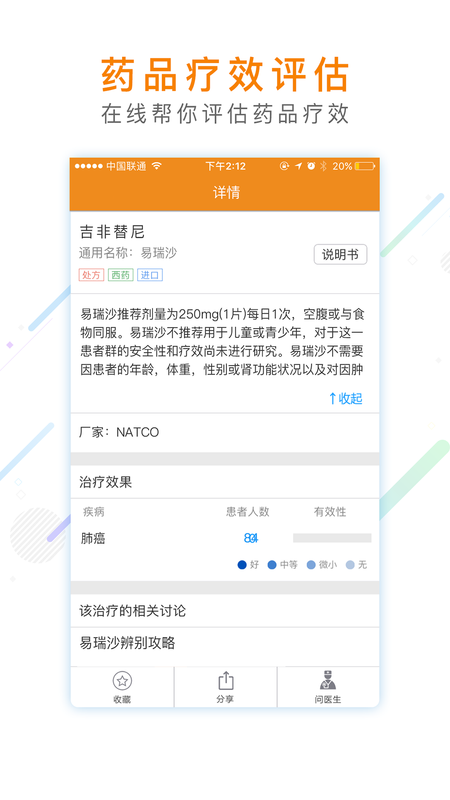Tap the Bluetooth status icon
Screen dimensions: 450x800
point(323,166)
